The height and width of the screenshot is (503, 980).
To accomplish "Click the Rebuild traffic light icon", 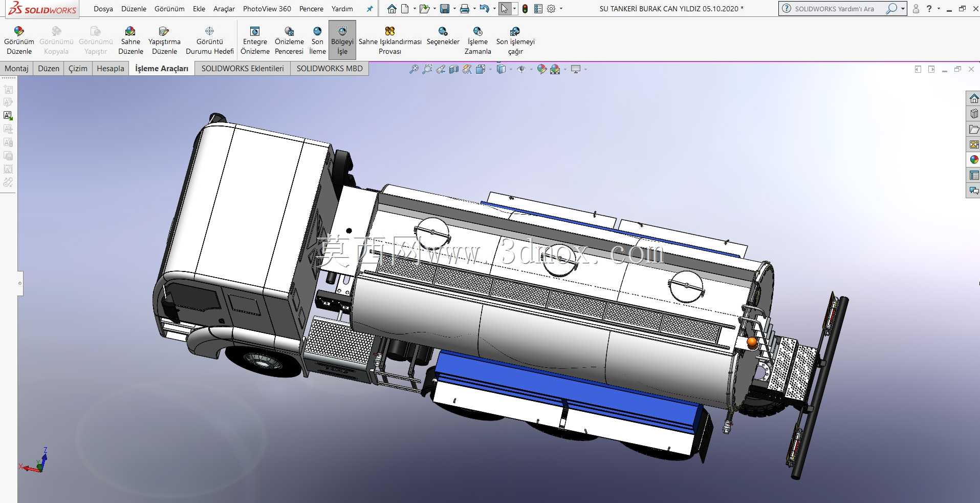I will [x=525, y=9].
